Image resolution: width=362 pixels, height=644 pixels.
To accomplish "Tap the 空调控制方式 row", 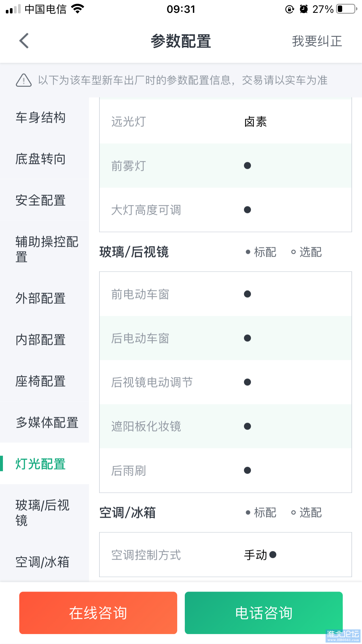I will (225, 555).
